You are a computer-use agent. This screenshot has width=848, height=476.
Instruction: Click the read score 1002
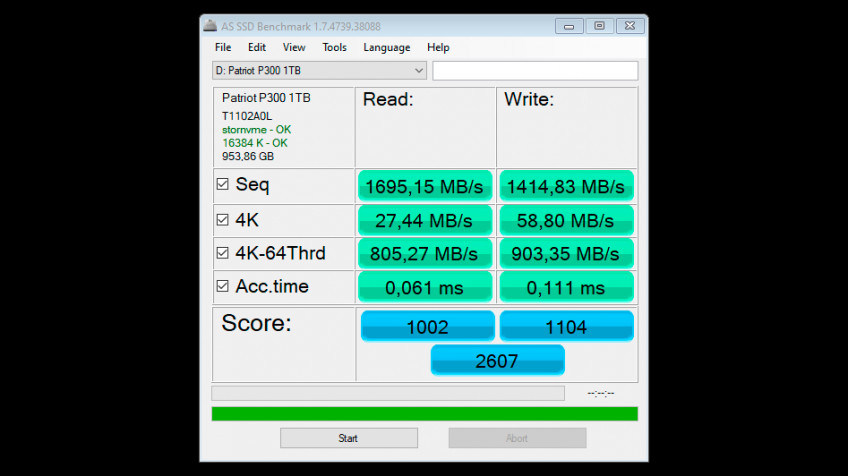[427, 326]
